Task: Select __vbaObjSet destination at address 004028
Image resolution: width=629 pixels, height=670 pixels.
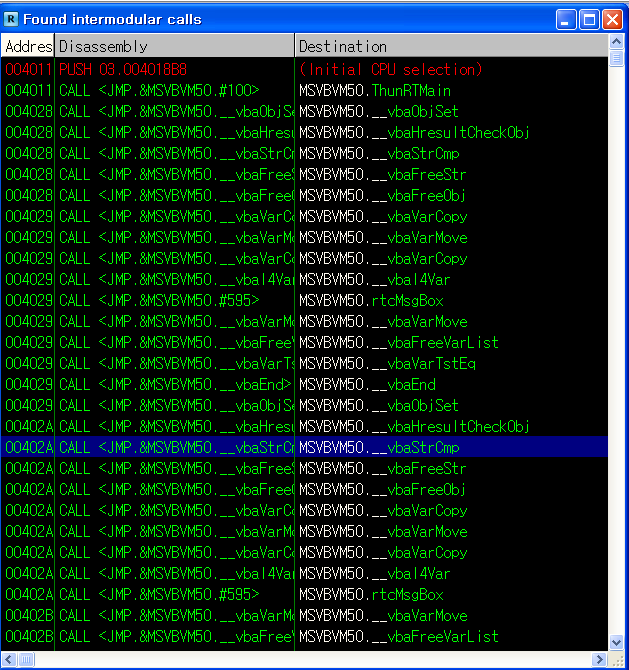Action: tap(379, 112)
